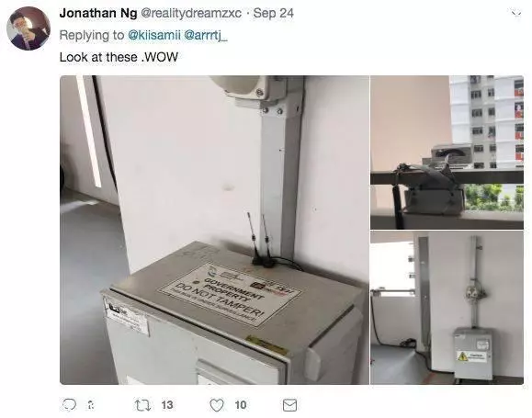Screen dimensions: 532x418
Task: View photo of wall-mounted grey cabinet
Action: (x=447, y=308)
